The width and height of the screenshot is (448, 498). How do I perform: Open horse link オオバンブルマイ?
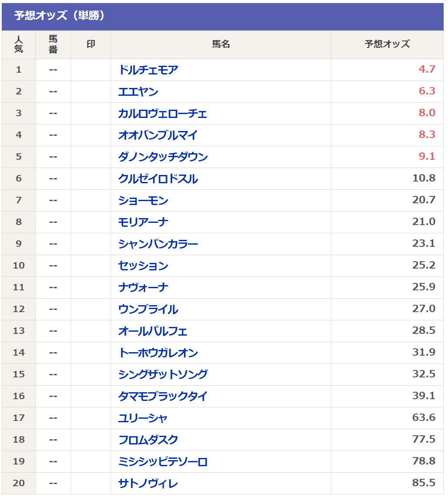pyautogui.click(x=158, y=135)
